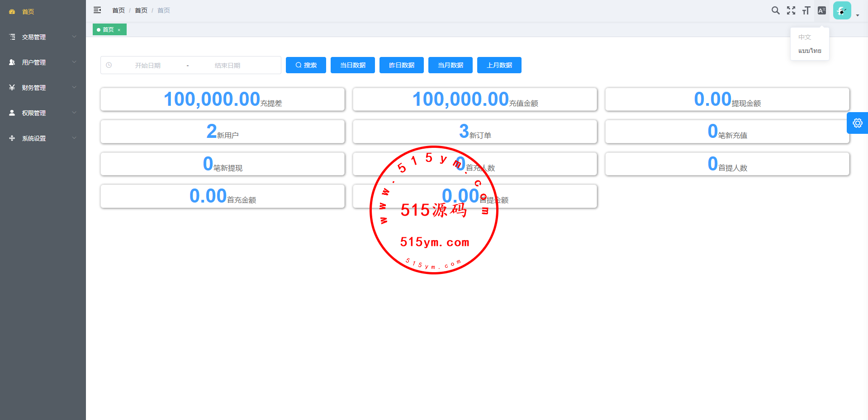Load 上月数据 statistics
The width and height of the screenshot is (868, 420).
499,65
